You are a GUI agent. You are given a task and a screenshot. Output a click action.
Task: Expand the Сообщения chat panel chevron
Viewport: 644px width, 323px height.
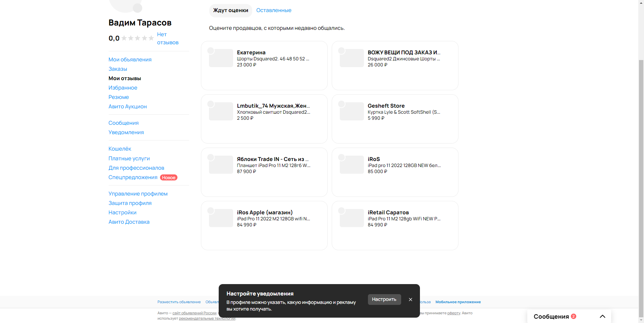602,316
